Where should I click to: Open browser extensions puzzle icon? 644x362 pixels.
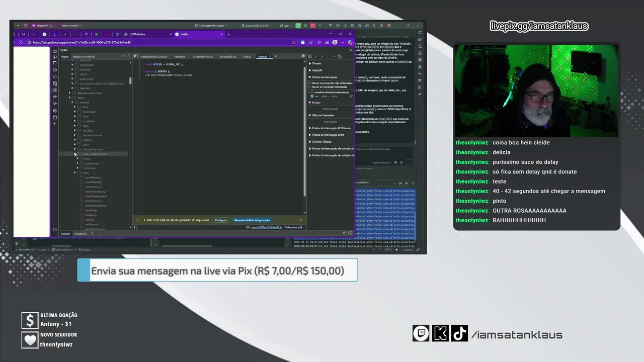point(311,42)
